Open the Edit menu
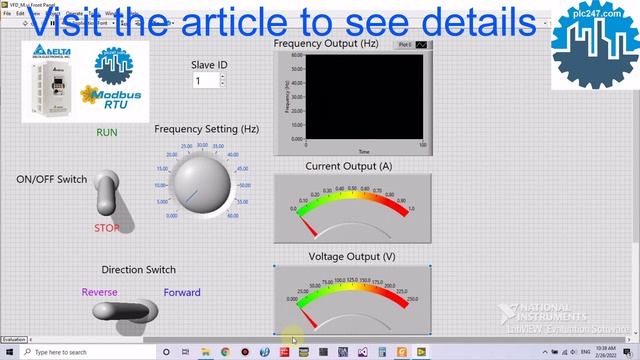The height and width of the screenshot is (360, 640). [x=20, y=13]
